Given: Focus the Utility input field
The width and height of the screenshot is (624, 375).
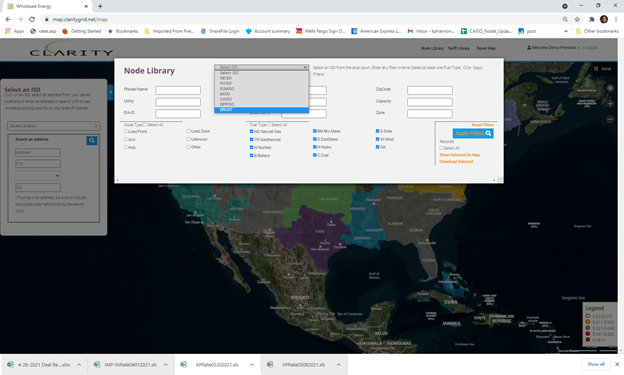Looking at the screenshot, I should [178, 102].
